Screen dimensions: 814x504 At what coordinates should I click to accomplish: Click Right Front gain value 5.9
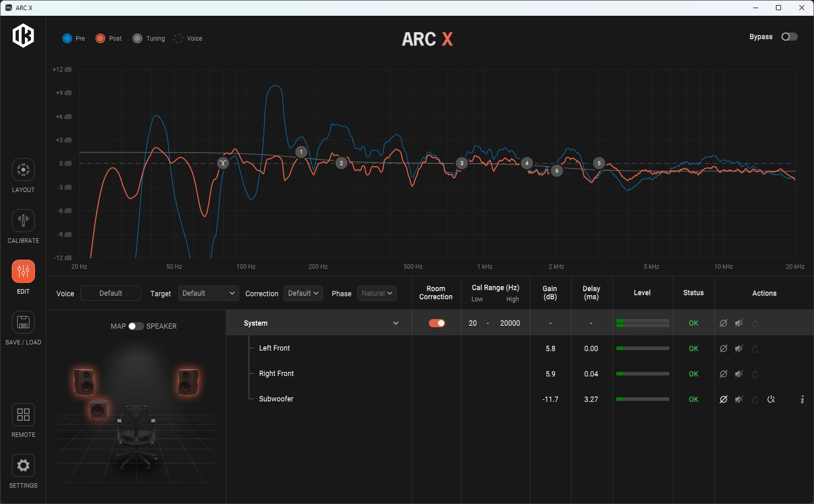tap(550, 374)
